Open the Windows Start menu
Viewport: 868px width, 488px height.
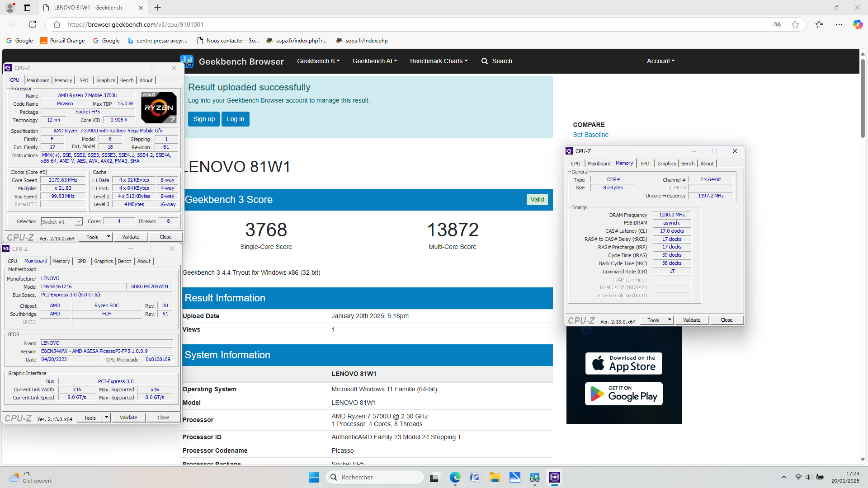point(314,477)
